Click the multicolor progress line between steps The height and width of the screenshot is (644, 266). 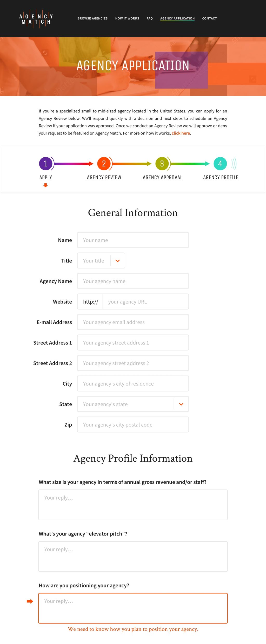132,164
